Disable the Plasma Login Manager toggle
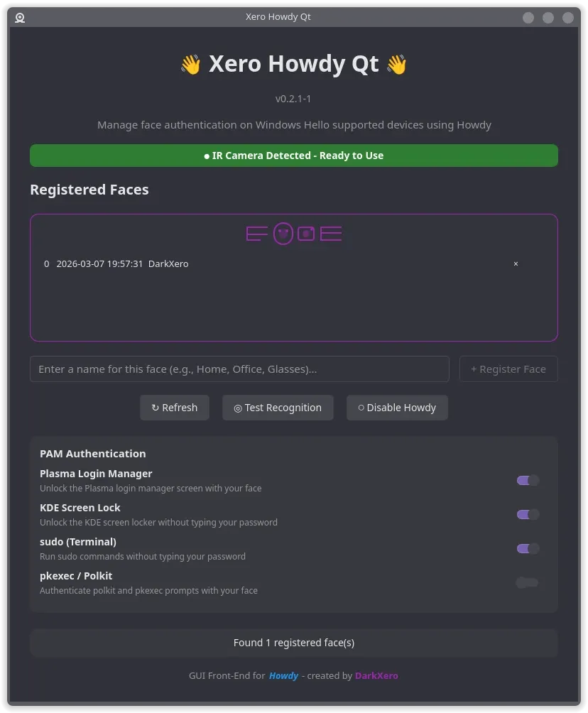Image resolution: width=588 pixels, height=713 pixels. click(527, 480)
